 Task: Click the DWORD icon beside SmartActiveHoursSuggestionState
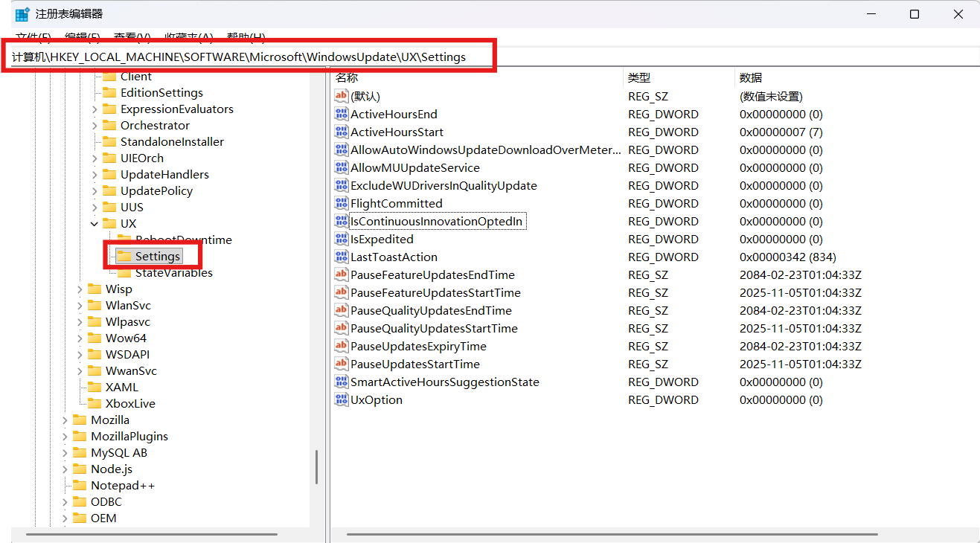(342, 382)
